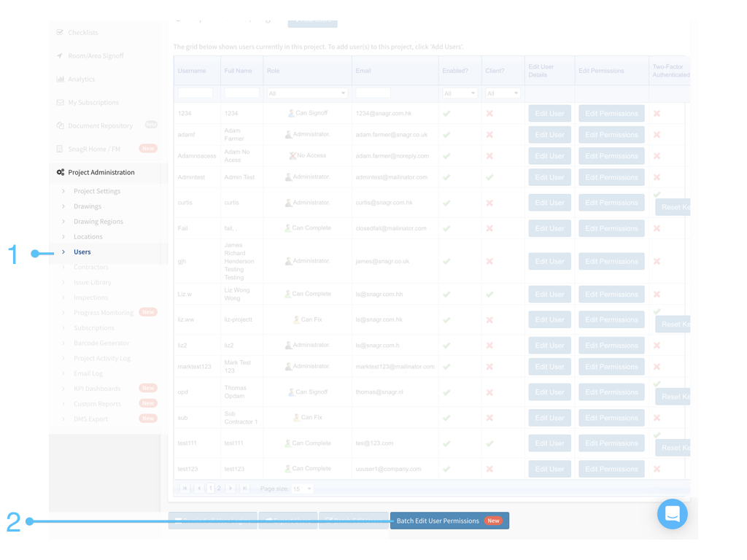
Task: Go to next page of user grid
Action: tap(231, 489)
